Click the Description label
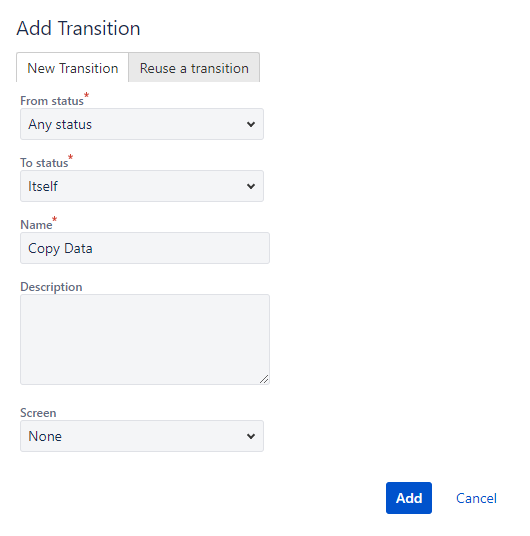This screenshot has width=530, height=536. click(51, 287)
